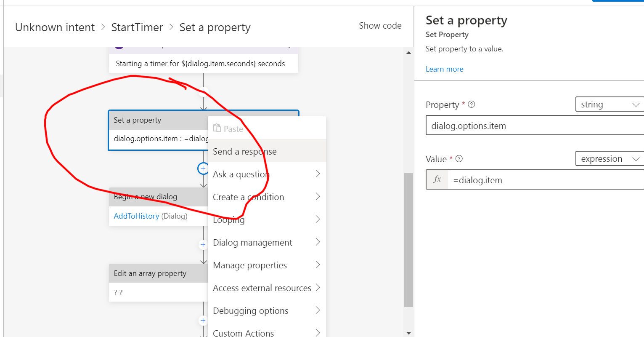Expand the Manage properties submenu
This screenshot has height=337, width=644.
click(318, 265)
